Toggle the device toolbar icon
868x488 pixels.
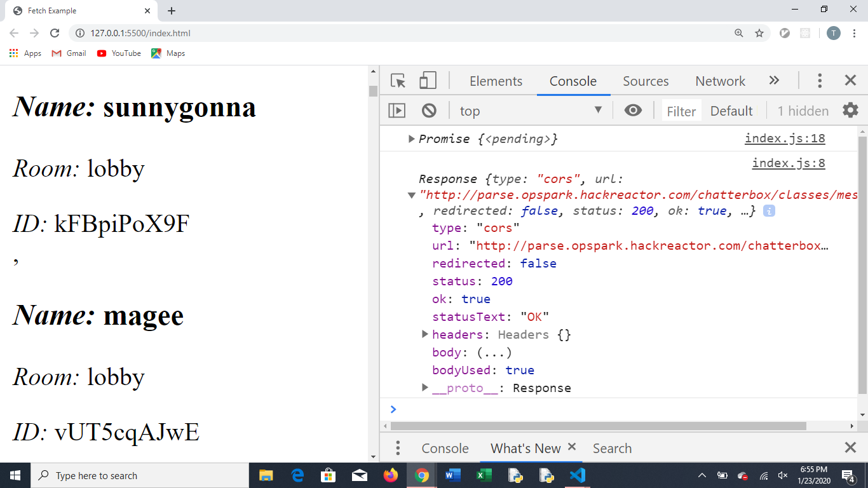pos(428,81)
